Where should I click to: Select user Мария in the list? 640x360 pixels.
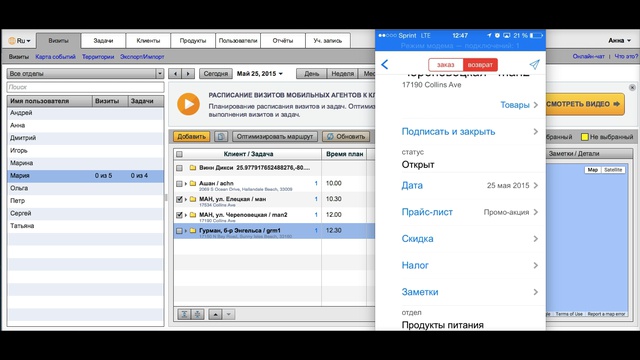85,176
